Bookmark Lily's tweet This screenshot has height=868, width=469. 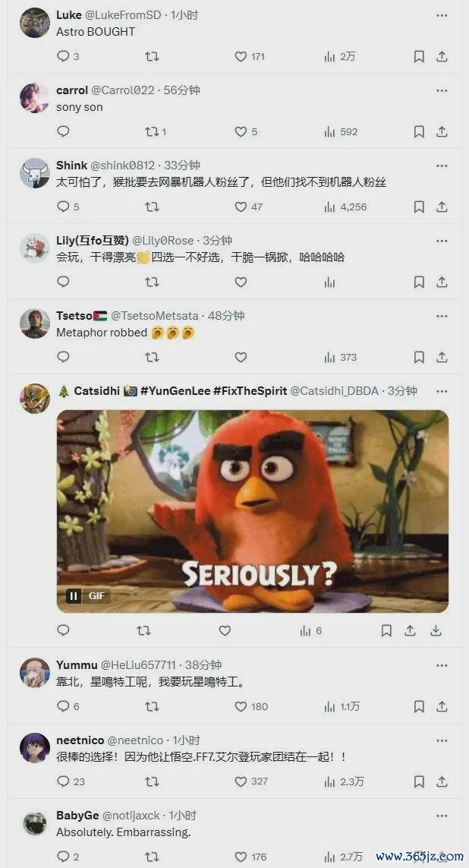419,282
